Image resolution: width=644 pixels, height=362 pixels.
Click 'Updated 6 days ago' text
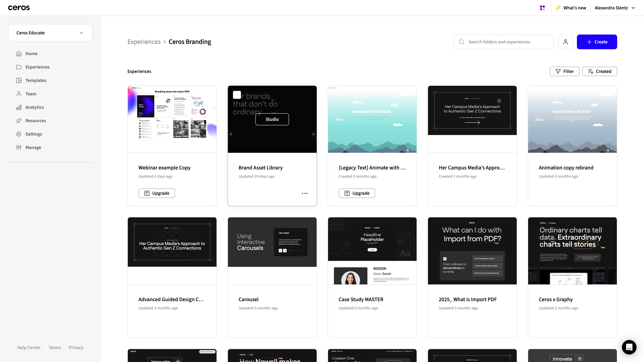click(155, 176)
